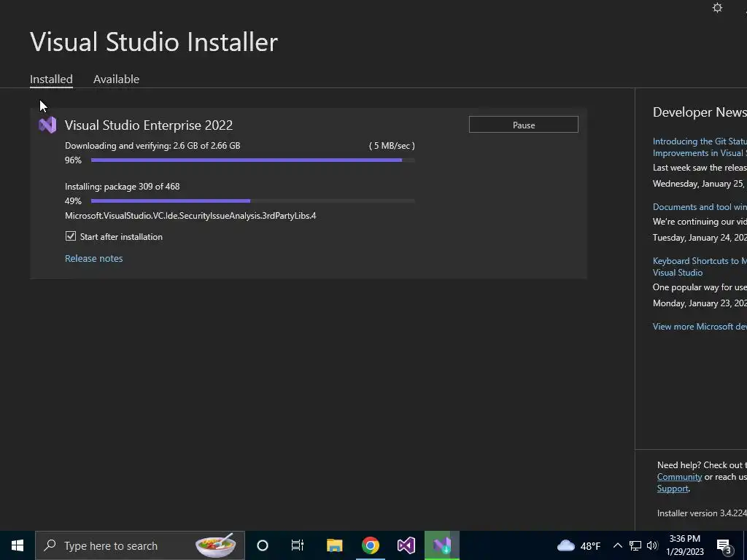Click Installing package 309 of 468 text
Image resolution: width=747 pixels, height=560 pixels.
coord(123,186)
